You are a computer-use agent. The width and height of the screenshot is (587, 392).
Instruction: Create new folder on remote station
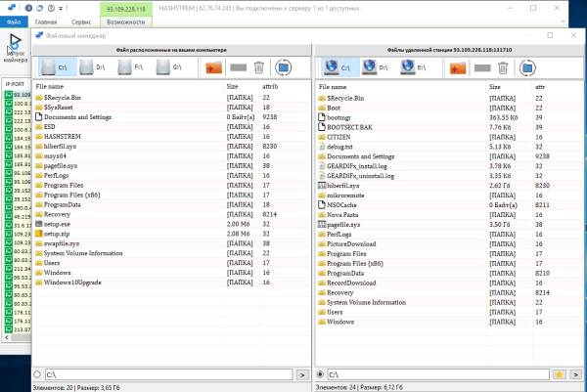(x=458, y=67)
